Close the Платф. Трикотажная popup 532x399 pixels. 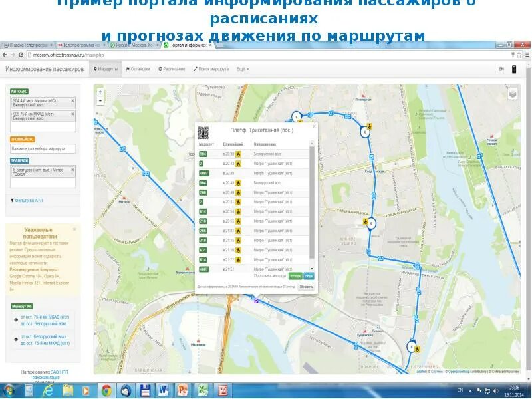pyautogui.click(x=314, y=126)
